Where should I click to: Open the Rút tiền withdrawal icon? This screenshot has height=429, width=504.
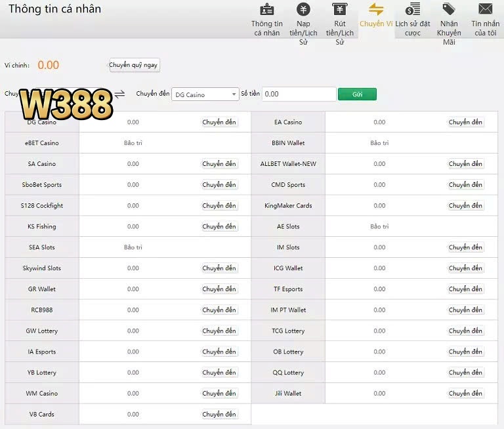click(340, 9)
